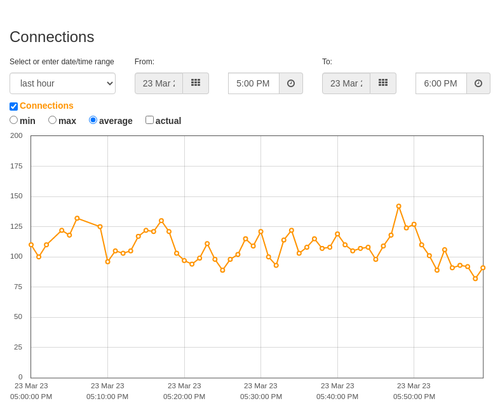Image resolution: width=500 pixels, height=403 pixels.
Task: Click the last data point on the chart
Action: click(x=483, y=268)
